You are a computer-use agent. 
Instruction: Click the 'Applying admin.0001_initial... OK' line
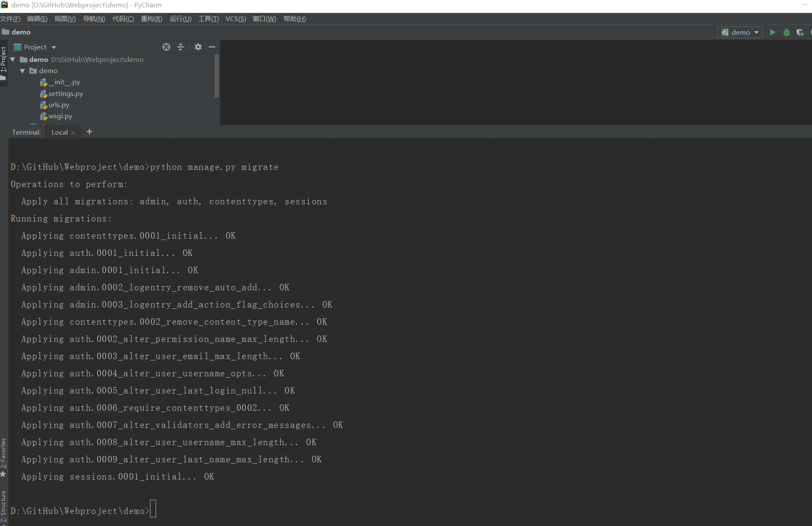110,270
